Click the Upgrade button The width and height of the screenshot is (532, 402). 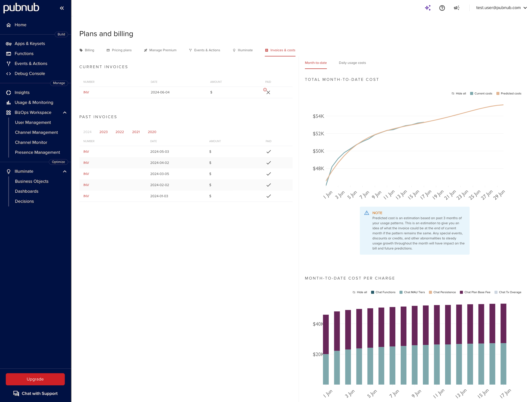click(35, 379)
